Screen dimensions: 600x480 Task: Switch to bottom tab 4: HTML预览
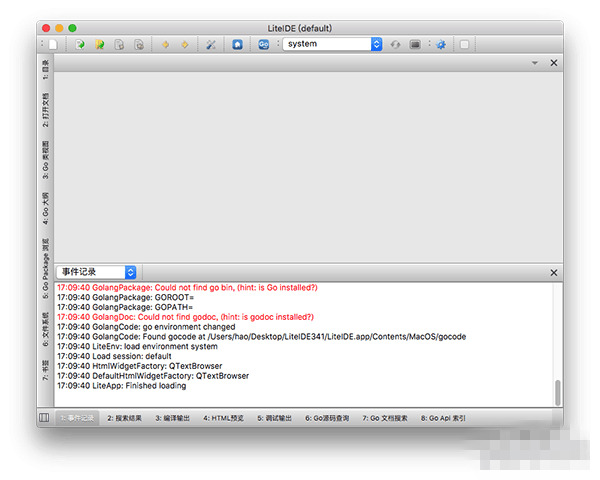[x=223, y=418]
